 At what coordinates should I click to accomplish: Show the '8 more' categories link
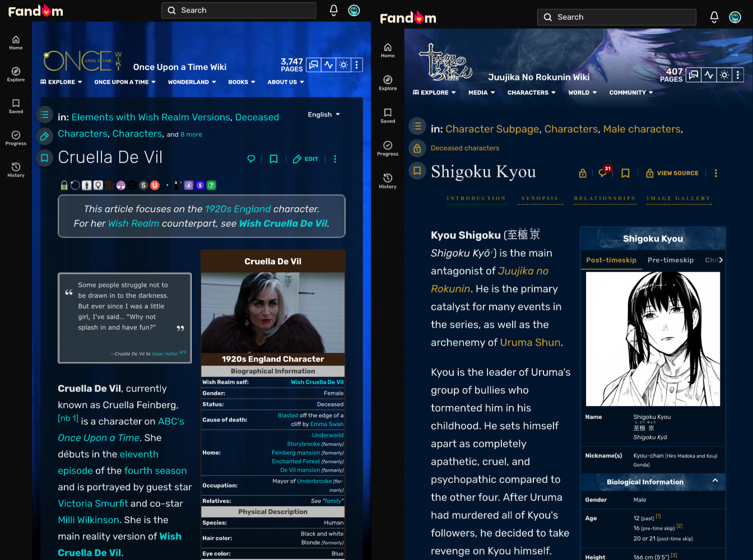pyautogui.click(x=191, y=134)
